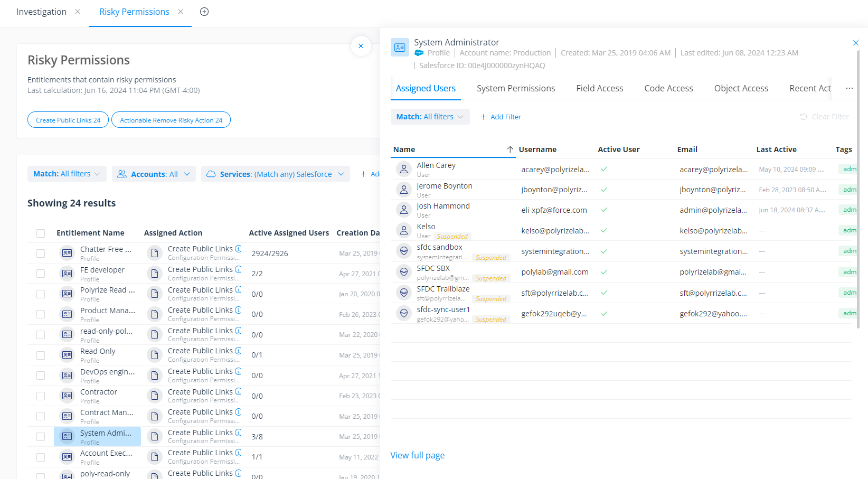Click the Create Public Links 24 chip
Screen dimensions: 868x479
click(68, 120)
